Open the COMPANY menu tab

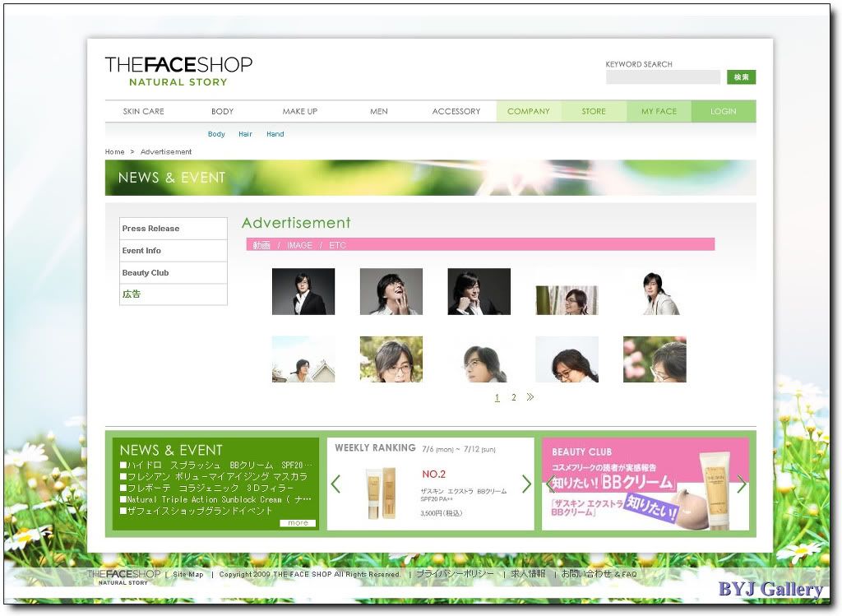click(x=529, y=111)
